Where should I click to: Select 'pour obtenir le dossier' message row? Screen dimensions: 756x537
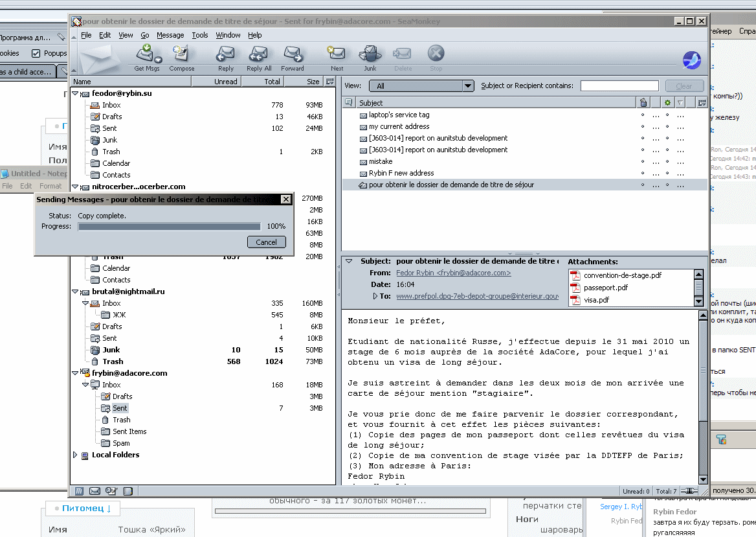524,185
